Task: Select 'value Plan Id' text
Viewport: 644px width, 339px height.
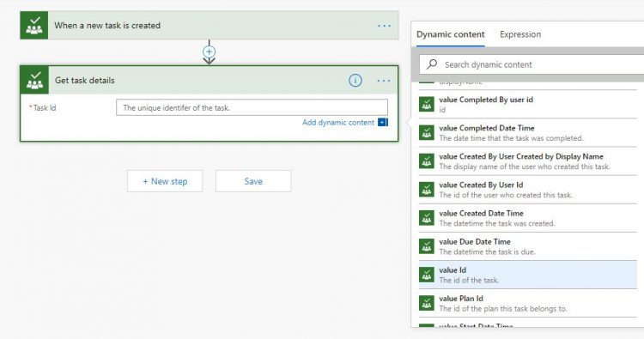Action: [461, 299]
